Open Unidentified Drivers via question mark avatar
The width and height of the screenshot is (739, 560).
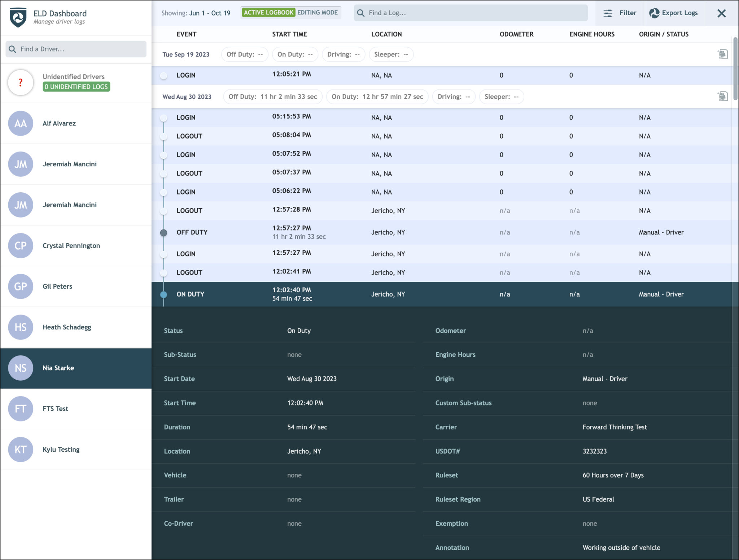(x=21, y=83)
